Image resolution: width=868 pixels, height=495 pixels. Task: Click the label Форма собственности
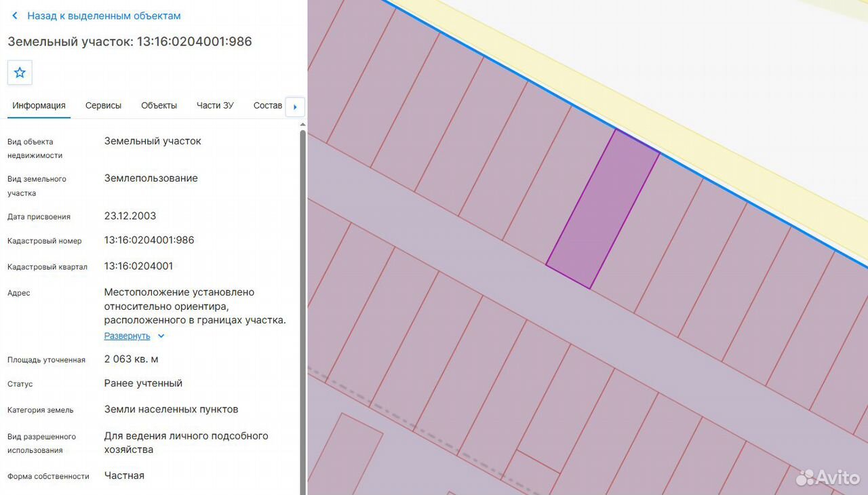pos(48,477)
